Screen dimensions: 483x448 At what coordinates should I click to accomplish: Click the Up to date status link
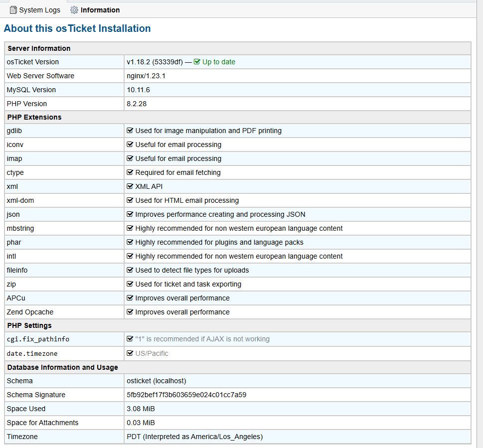[x=219, y=62]
